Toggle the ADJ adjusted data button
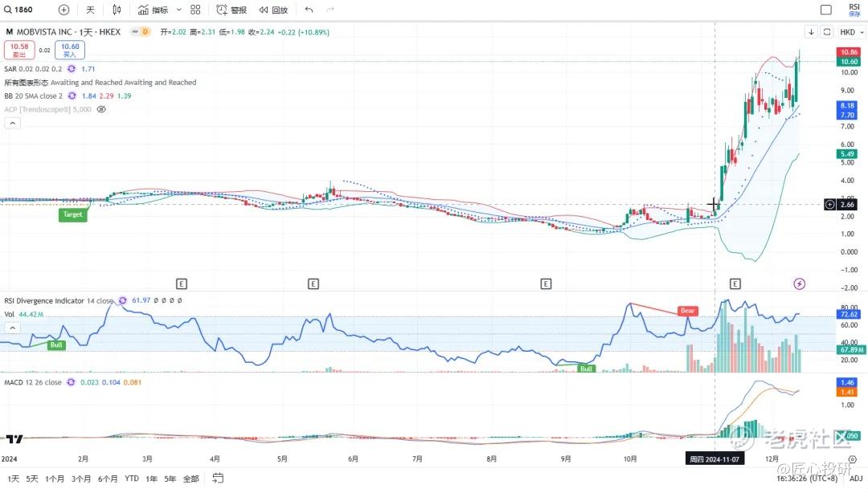The image size is (868, 489). pyautogui.click(x=856, y=479)
